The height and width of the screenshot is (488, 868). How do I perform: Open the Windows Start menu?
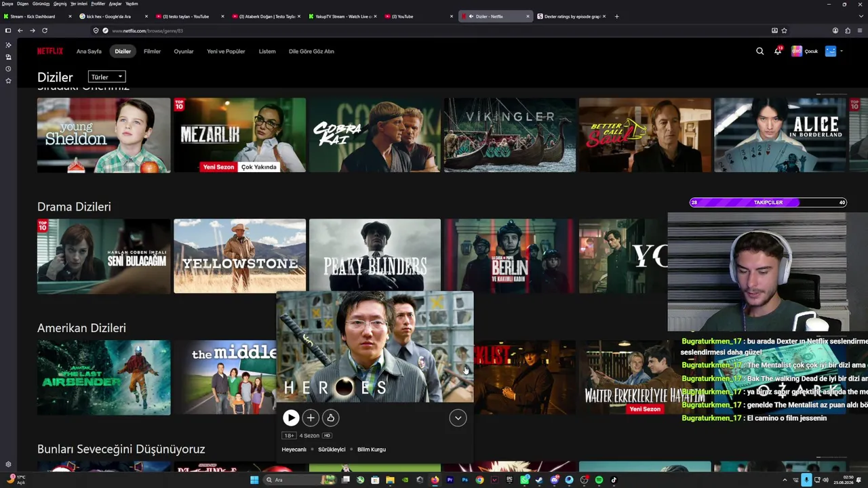click(x=254, y=480)
